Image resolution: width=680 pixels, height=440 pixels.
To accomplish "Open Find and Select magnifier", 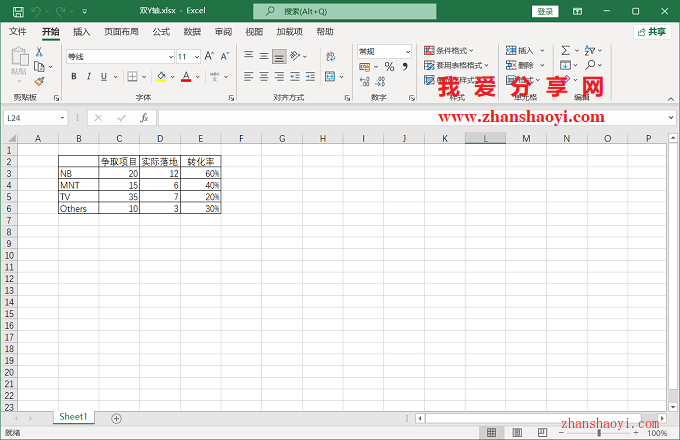I will click(590, 65).
